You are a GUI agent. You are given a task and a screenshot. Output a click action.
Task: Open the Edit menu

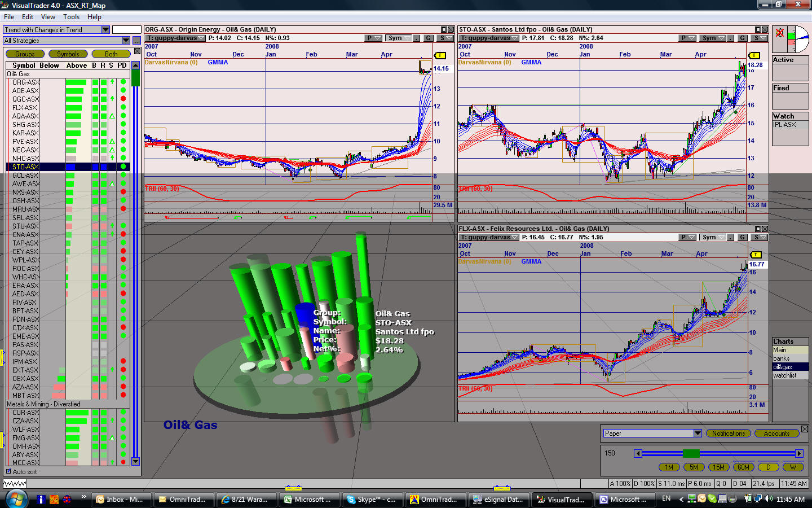point(28,17)
